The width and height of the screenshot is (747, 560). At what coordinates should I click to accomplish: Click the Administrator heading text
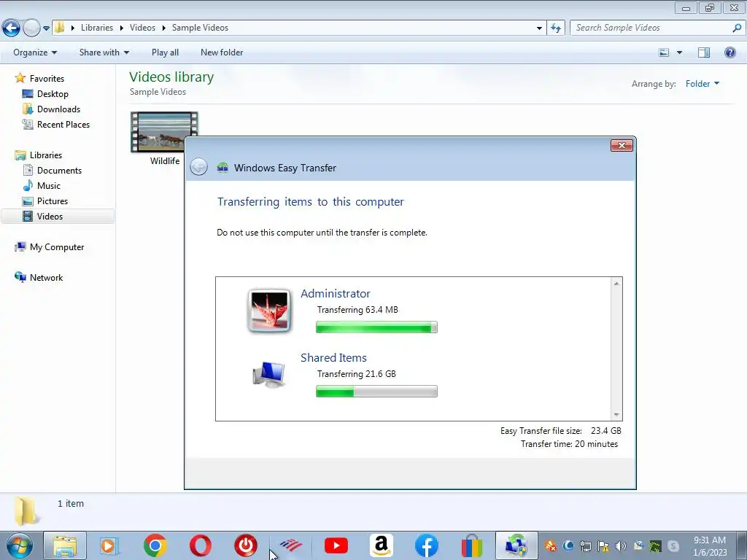(335, 293)
